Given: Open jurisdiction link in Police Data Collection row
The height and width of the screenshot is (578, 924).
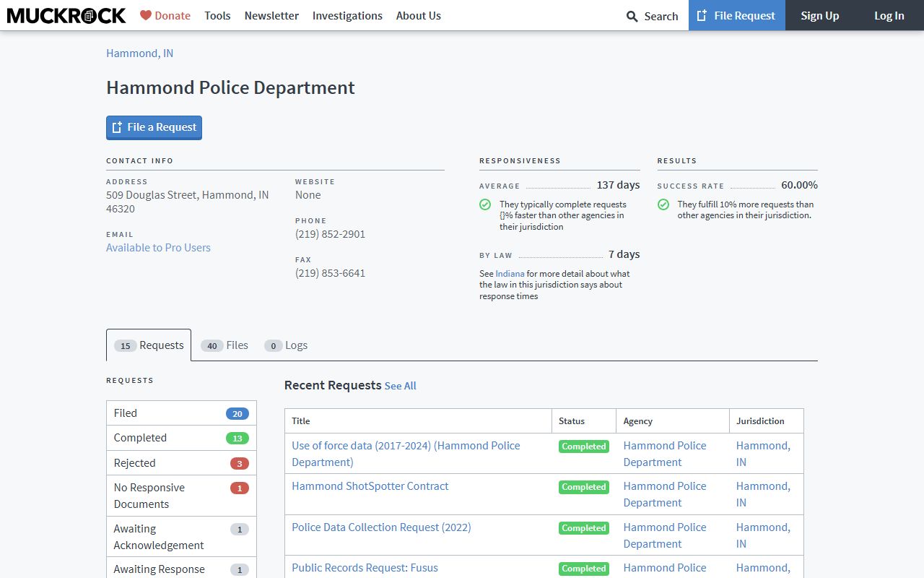Looking at the screenshot, I should pos(763,535).
